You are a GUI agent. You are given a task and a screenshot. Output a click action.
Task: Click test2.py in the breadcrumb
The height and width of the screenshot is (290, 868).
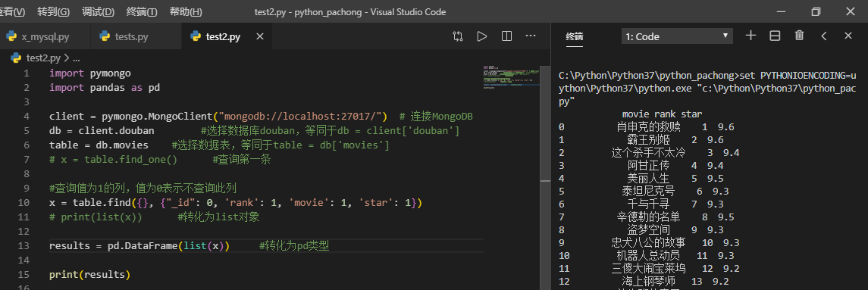coord(43,58)
